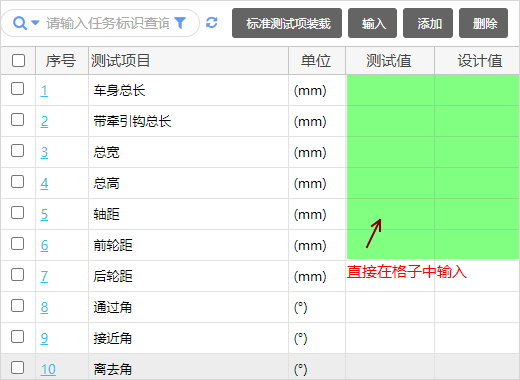Click the 测试值 cell for 通过角
This screenshot has width=520, height=380.
point(390,307)
